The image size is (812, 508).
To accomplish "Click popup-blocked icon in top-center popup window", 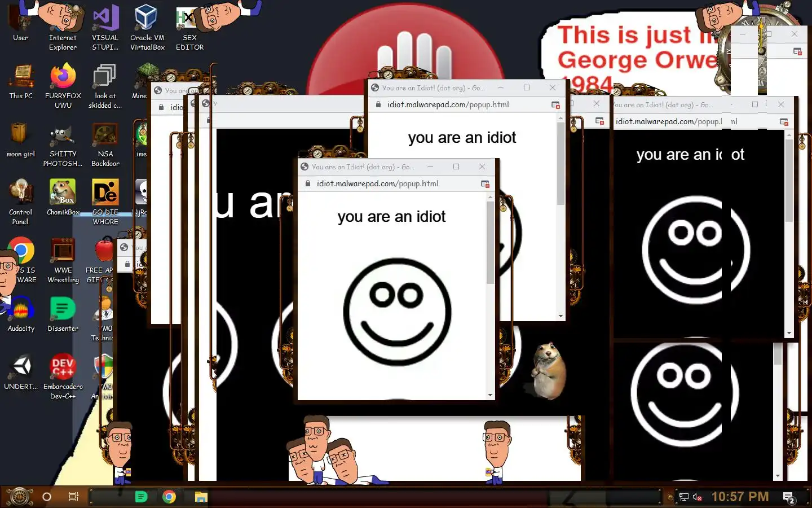I will click(555, 105).
